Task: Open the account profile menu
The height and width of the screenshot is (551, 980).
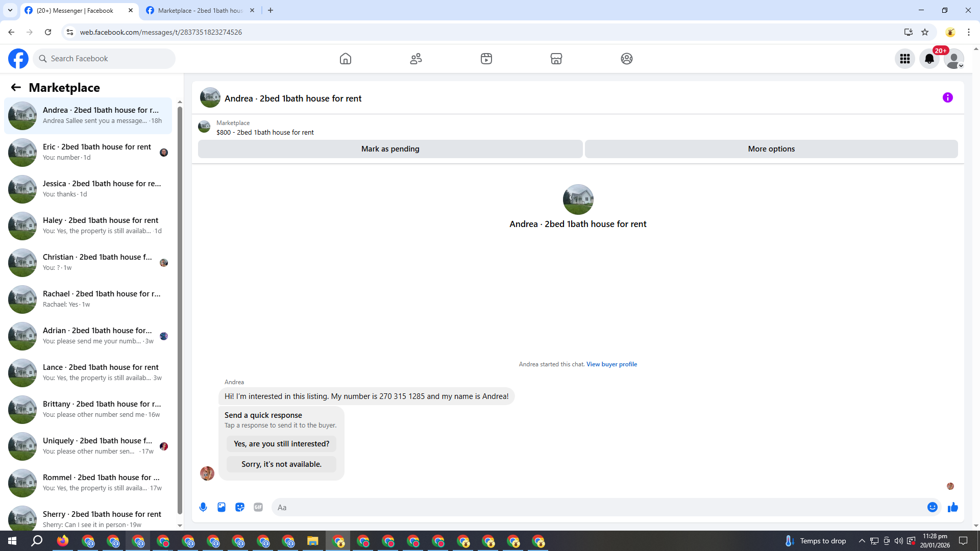Action: (954, 59)
